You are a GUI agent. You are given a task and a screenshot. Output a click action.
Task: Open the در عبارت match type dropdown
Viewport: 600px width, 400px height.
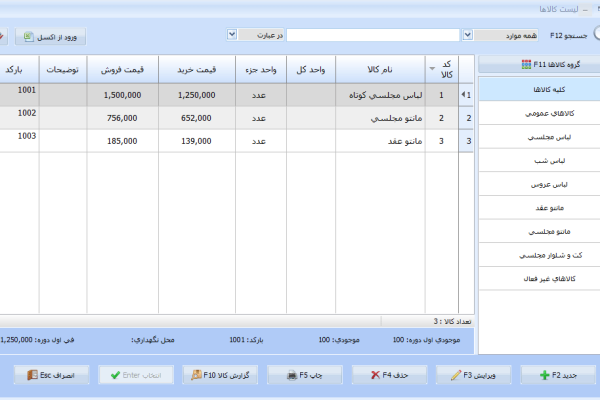pyautogui.click(x=232, y=35)
